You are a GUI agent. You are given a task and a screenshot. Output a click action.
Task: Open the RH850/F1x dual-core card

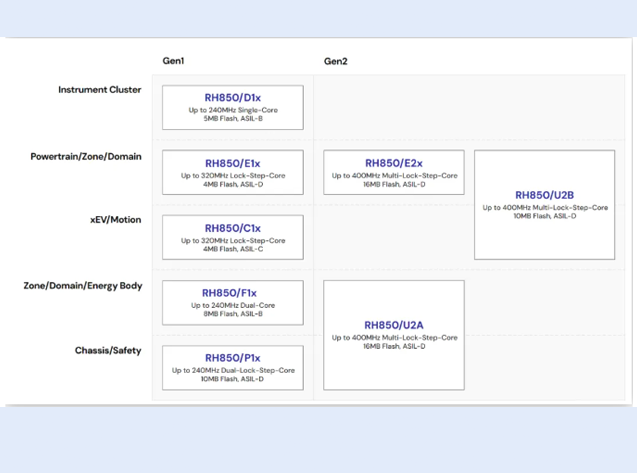[232, 302]
